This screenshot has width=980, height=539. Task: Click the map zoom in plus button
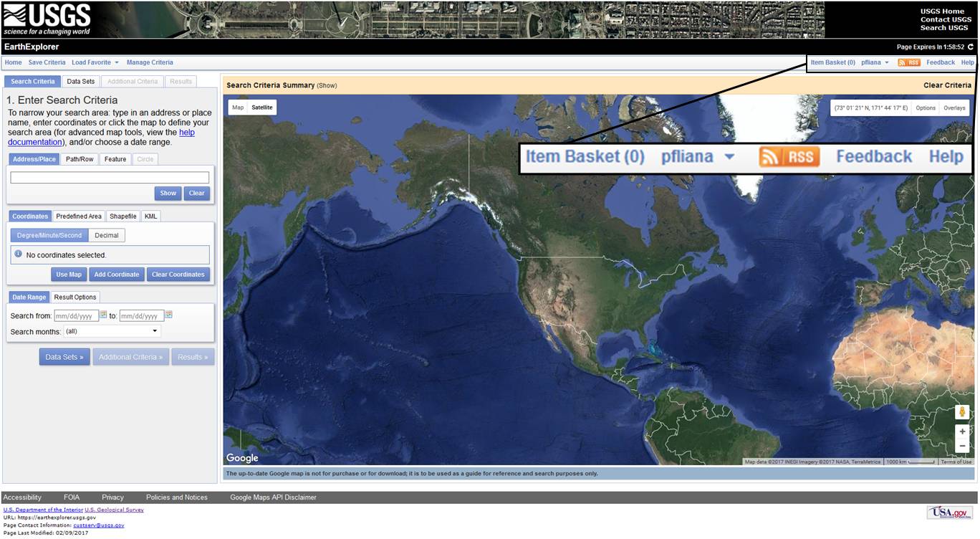[x=962, y=431]
